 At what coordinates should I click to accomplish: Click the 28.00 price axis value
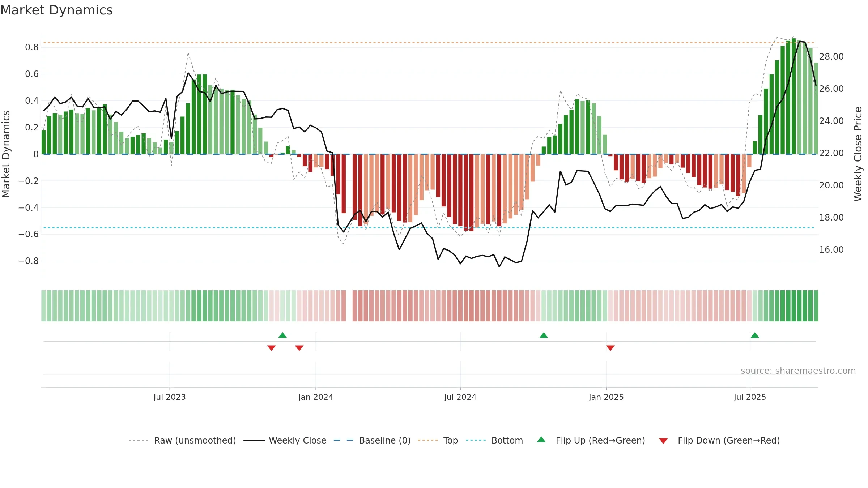(831, 56)
